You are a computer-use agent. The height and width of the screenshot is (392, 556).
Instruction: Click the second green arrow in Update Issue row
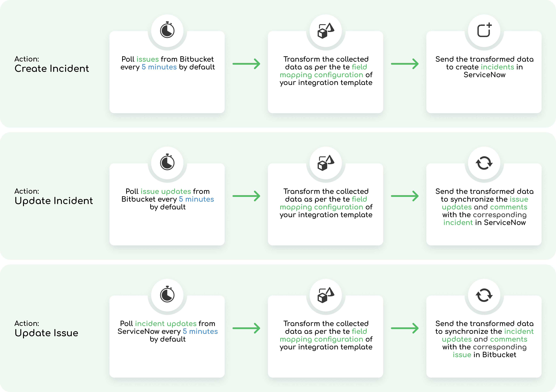[x=405, y=328]
